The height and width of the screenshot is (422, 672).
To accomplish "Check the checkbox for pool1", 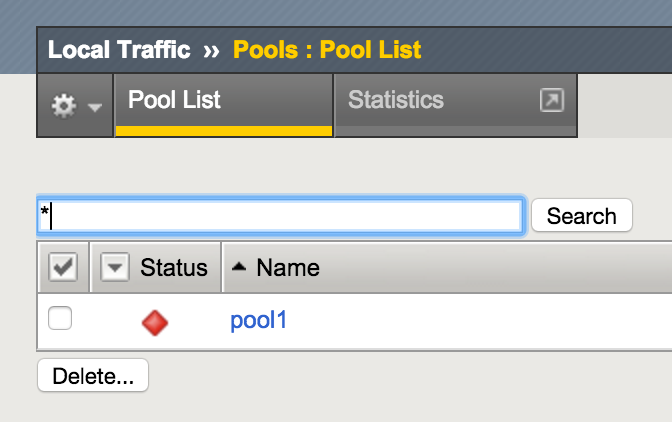I will (x=61, y=319).
